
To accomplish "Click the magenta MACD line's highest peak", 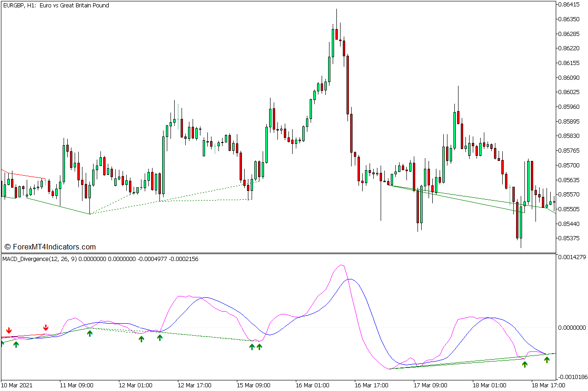I will pos(341,265).
